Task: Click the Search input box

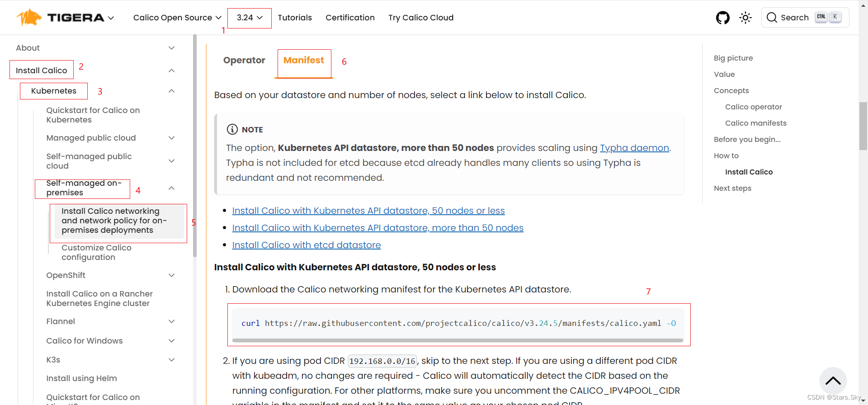Action: coord(805,18)
